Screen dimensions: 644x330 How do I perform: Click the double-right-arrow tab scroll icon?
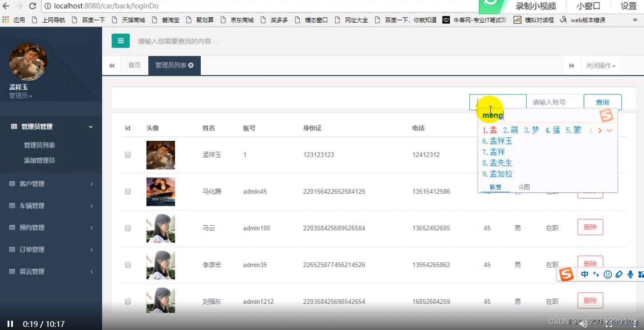click(x=572, y=65)
